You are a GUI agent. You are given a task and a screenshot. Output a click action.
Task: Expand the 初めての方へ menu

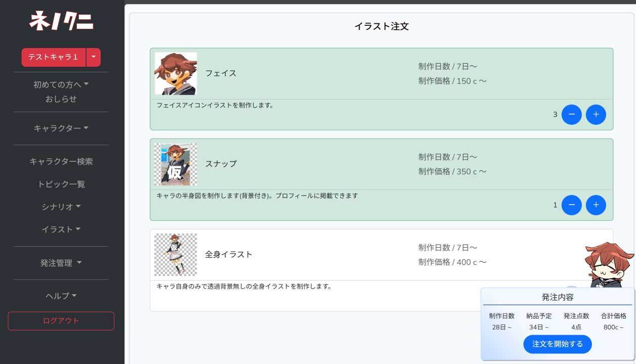(61, 84)
